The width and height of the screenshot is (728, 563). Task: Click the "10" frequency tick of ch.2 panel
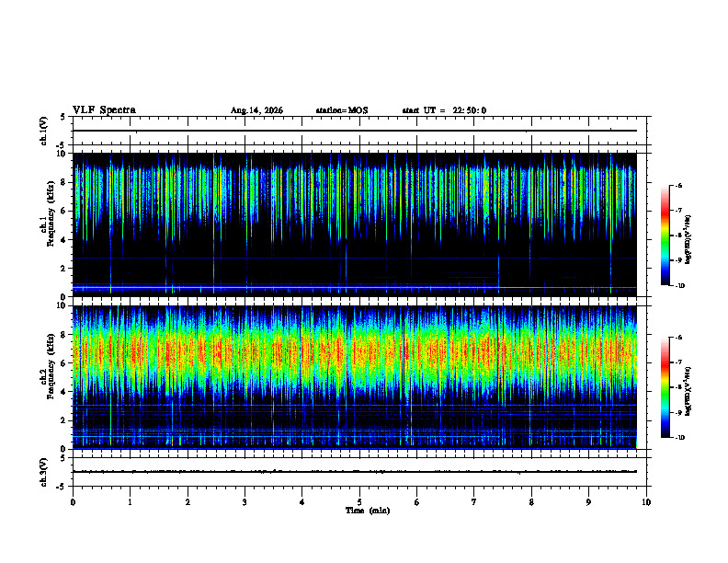coord(63,305)
